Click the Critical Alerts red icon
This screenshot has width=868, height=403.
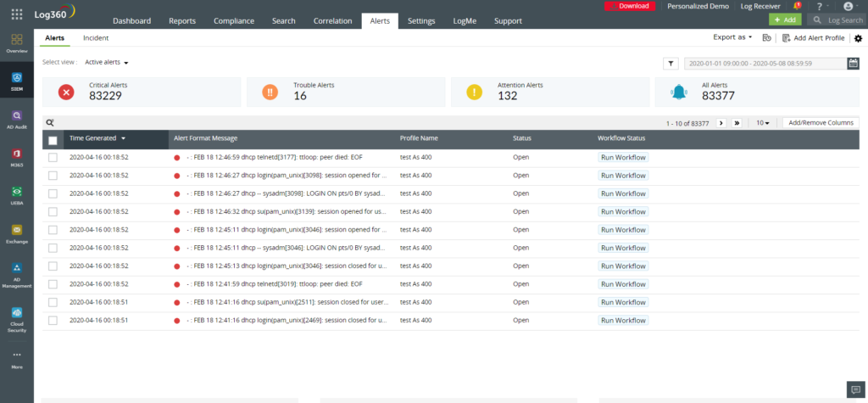(66, 92)
